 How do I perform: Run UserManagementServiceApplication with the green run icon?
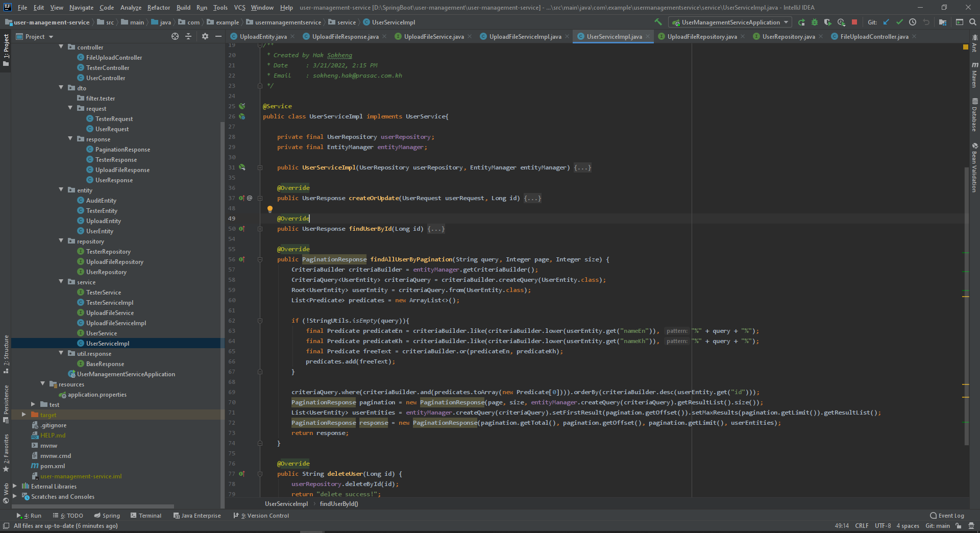click(801, 22)
